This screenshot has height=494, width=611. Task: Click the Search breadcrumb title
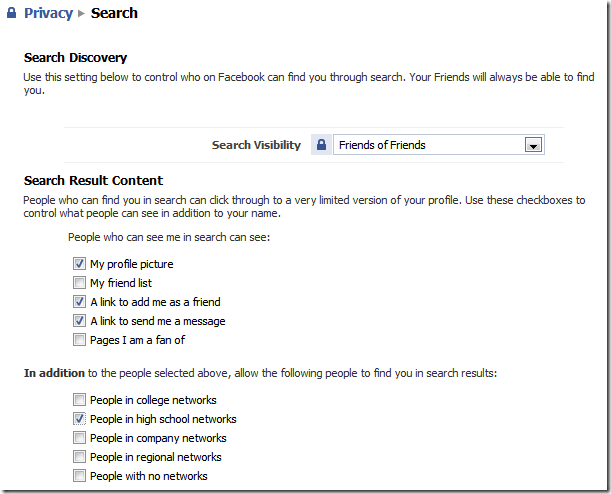pos(114,13)
